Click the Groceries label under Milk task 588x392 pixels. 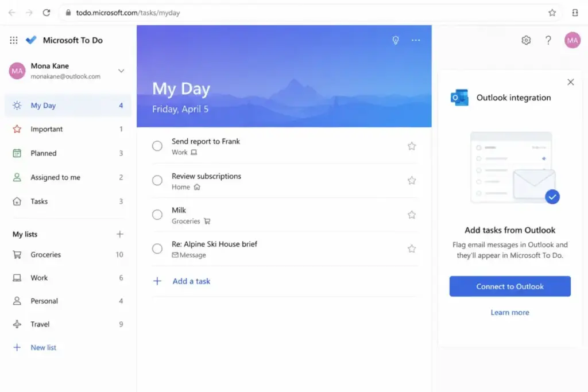coord(185,221)
